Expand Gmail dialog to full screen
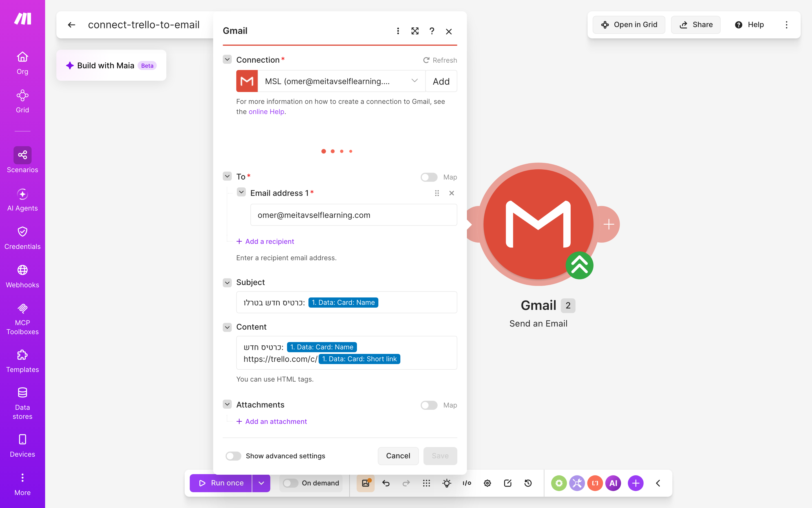Viewport: 812px width, 508px height. 415,31
